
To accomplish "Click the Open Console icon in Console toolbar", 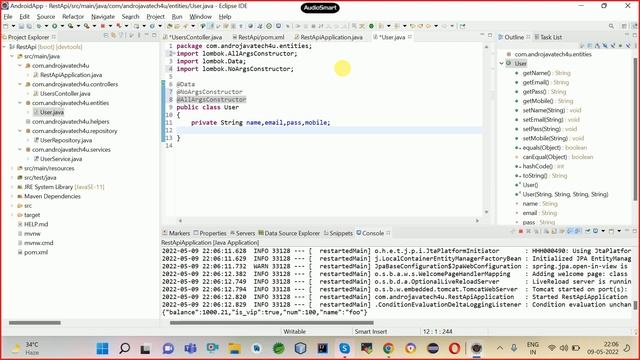I will (611, 231).
